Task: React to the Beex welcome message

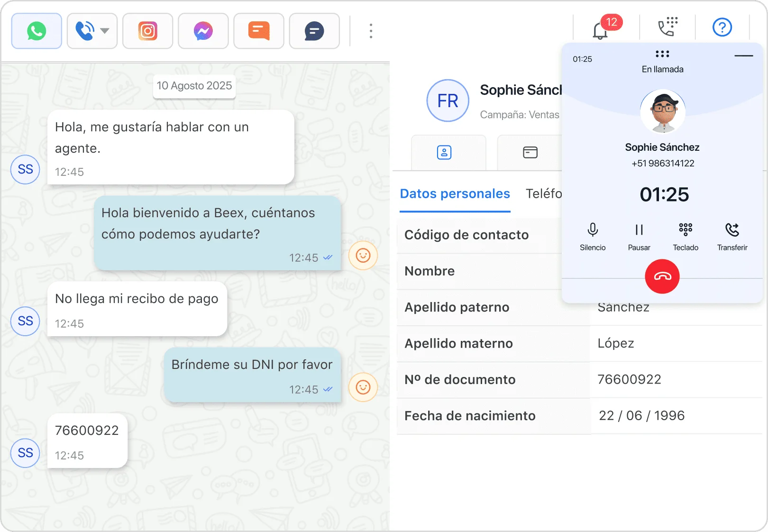Action: [363, 256]
